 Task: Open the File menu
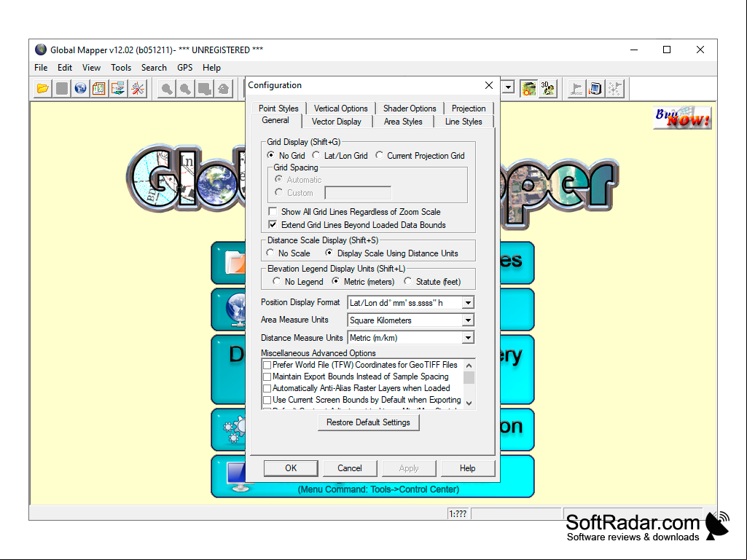(x=41, y=68)
